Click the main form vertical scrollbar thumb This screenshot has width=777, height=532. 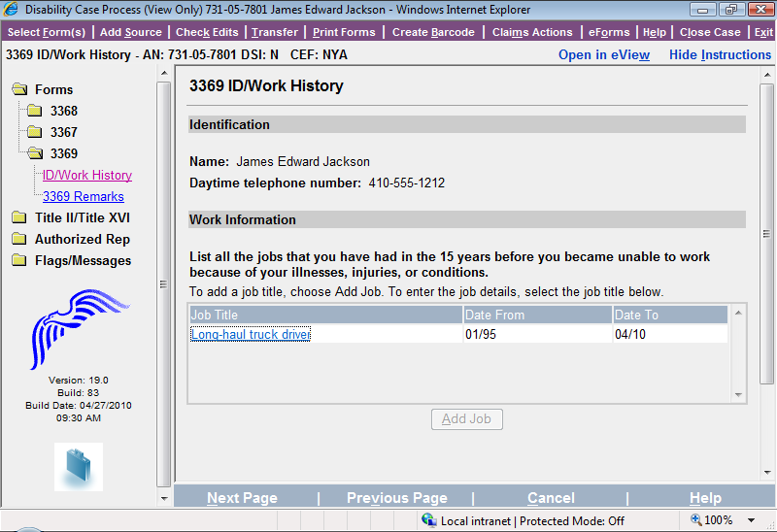point(767,234)
